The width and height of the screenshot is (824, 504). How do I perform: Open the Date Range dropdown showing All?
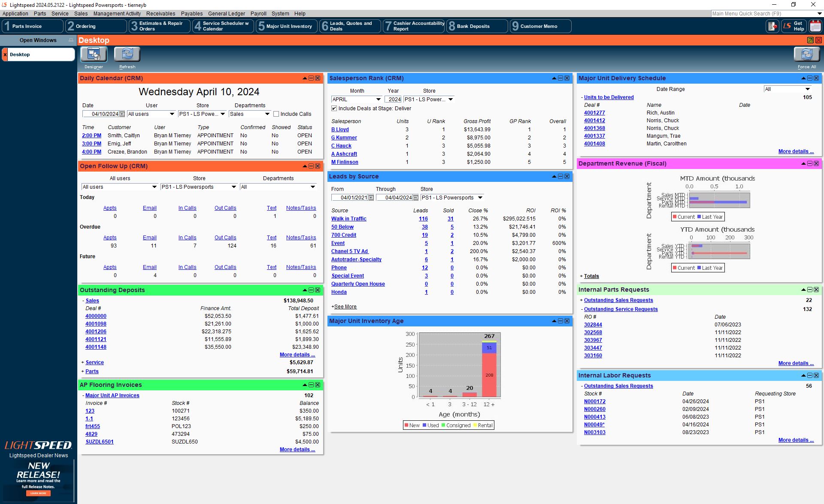808,89
